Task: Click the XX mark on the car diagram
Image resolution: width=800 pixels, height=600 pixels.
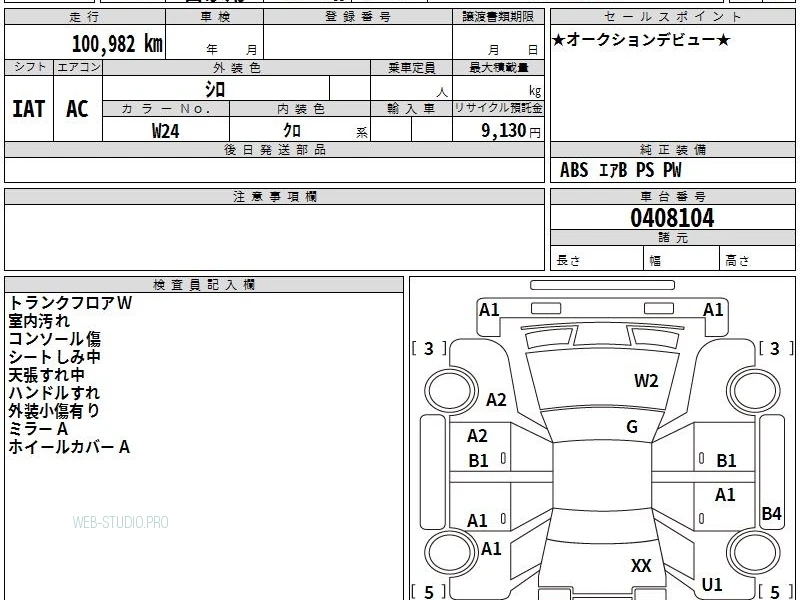Action: coord(641,566)
